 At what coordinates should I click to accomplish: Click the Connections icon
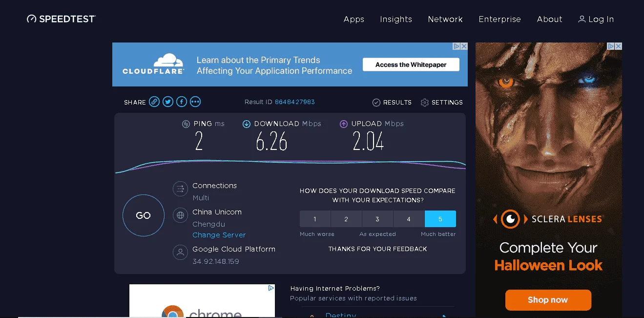(x=181, y=189)
